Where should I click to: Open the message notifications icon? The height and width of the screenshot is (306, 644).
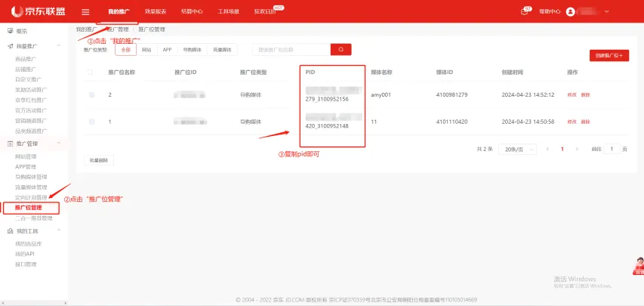coord(525,11)
